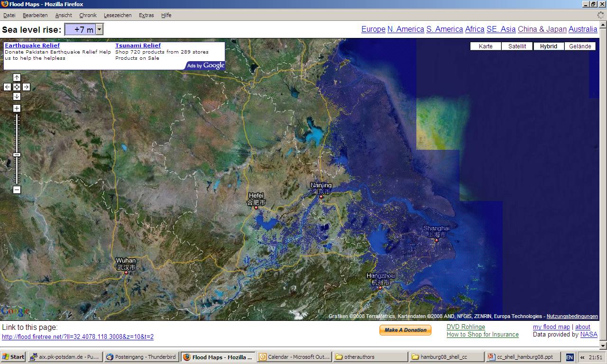Switch map to Gelände view
Viewport: 607px width, 364px height.
[580, 46]
